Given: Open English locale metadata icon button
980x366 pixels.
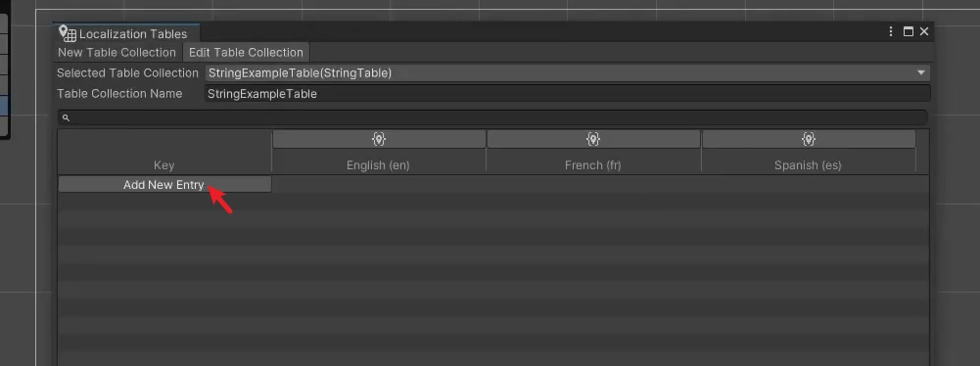Looking at the screenshot, I should (379, 139).
